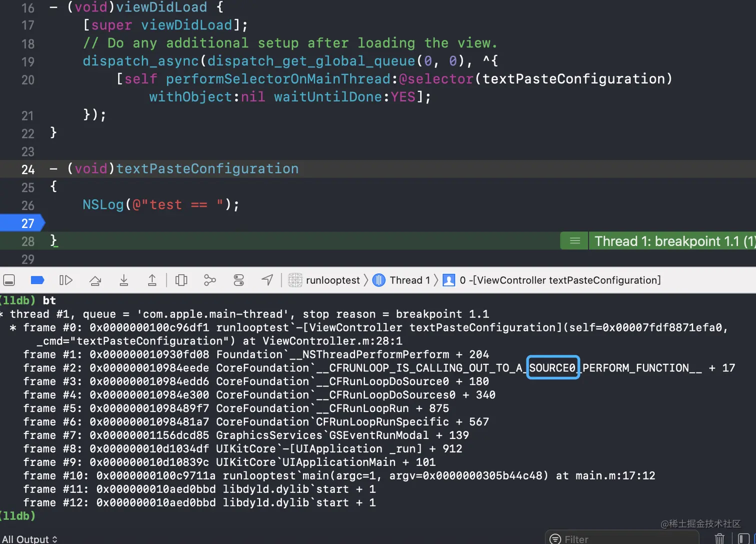Hide the debug area toggle icon
Screen dimensions: 756x544
(9, 280)
